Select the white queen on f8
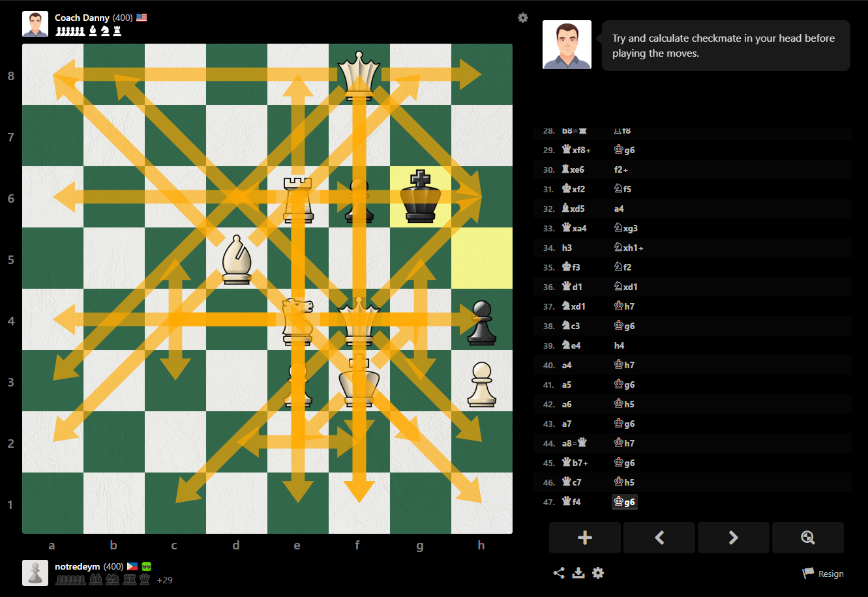 tap(359, 74)
